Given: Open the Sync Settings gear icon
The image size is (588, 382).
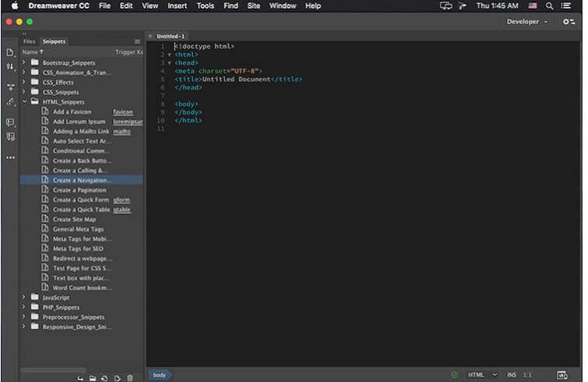Looking at the screenshot, I should (569, 22).
